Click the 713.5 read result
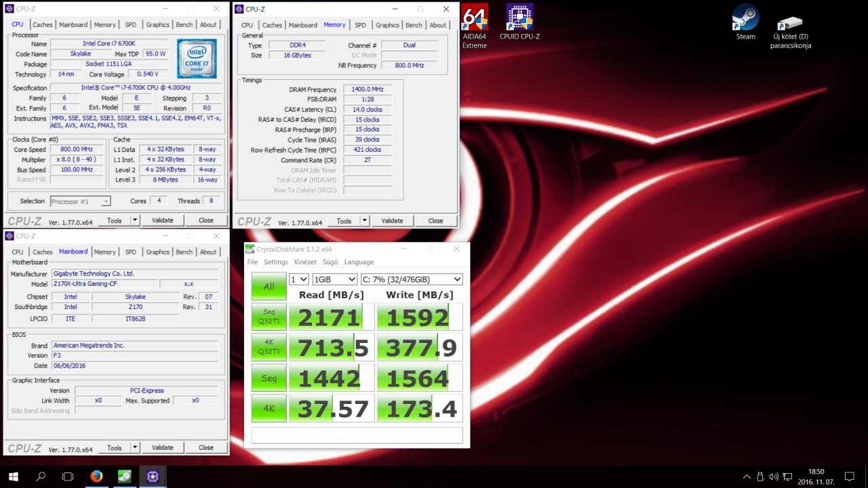868x488 pixels. 332,347
